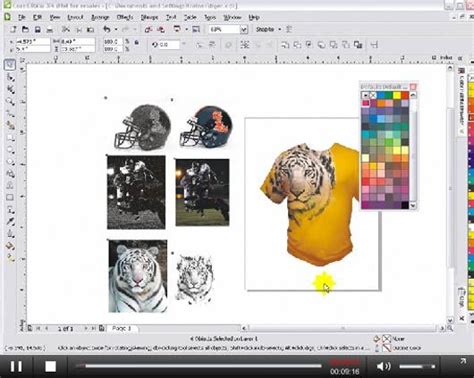This screenshot has height=378, width=474.
Task: Select the Eyedropper tool
Action: point(10,221)
